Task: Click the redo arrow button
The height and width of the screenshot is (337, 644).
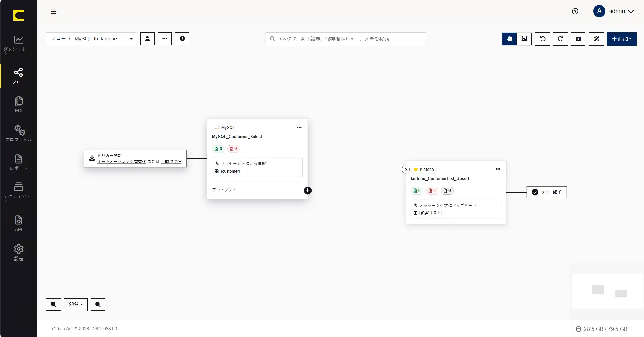Action: click(x=560, y=39)
